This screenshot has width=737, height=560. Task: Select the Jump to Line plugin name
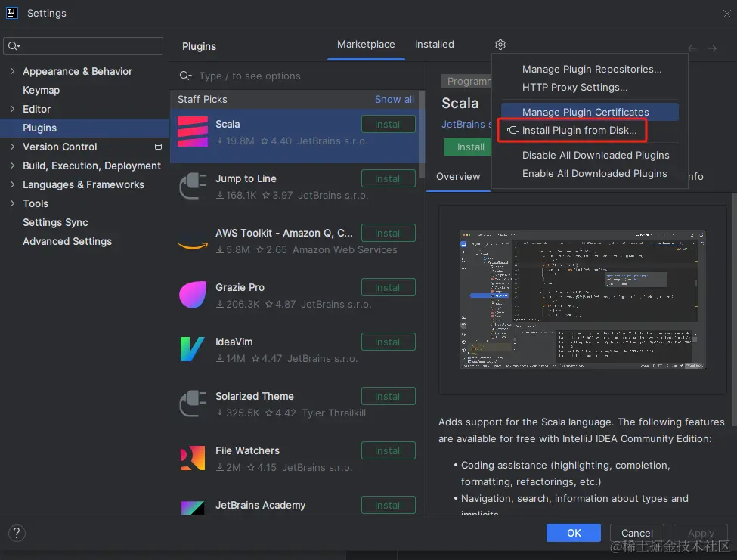(x=246, y=178)
